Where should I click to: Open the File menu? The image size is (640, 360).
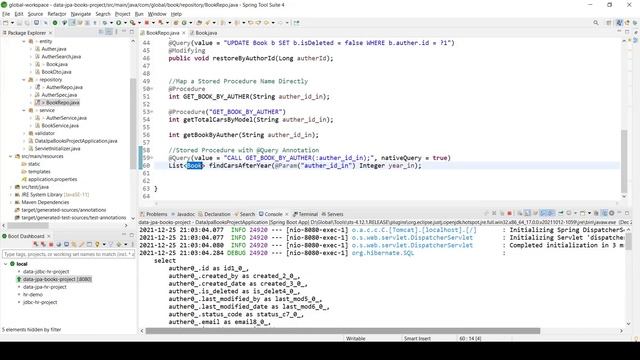tap(6, 14)
